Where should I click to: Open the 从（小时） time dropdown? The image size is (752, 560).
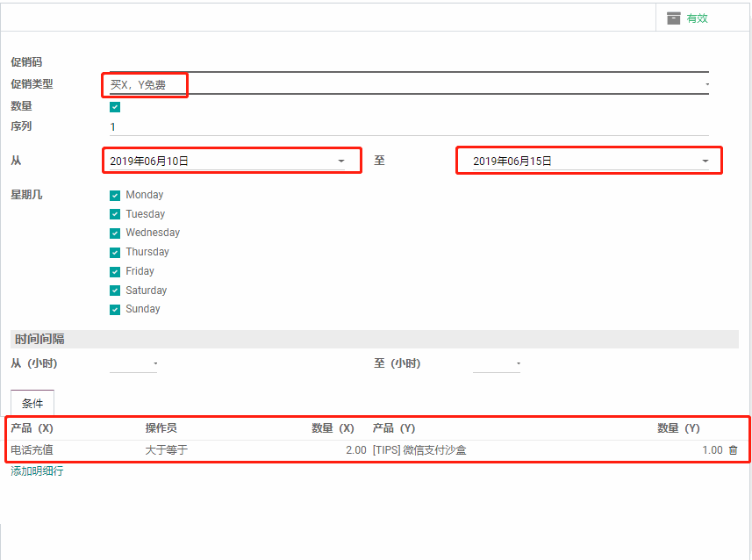[x=133, y=363]
